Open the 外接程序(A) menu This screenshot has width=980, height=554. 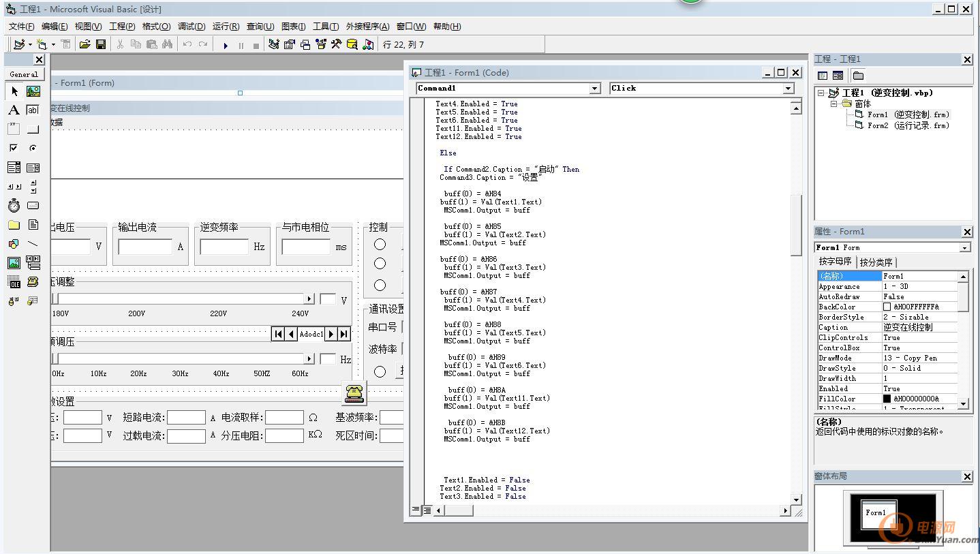pos(367,27)
